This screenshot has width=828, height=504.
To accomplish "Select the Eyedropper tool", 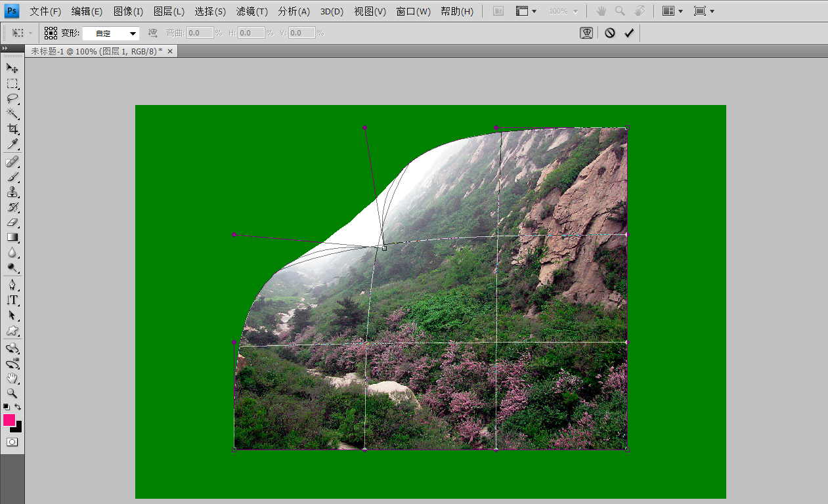I will [12, 144].
